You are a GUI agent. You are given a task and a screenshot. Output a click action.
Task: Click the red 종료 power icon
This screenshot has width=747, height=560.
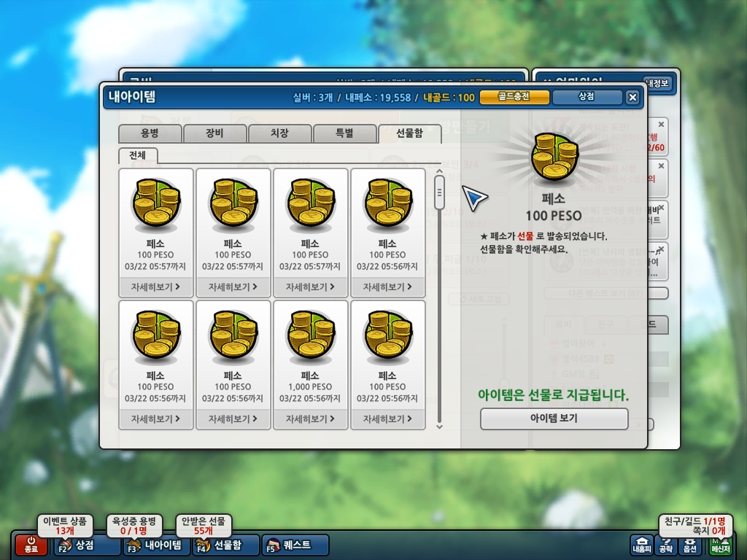[x=31, y=545]
